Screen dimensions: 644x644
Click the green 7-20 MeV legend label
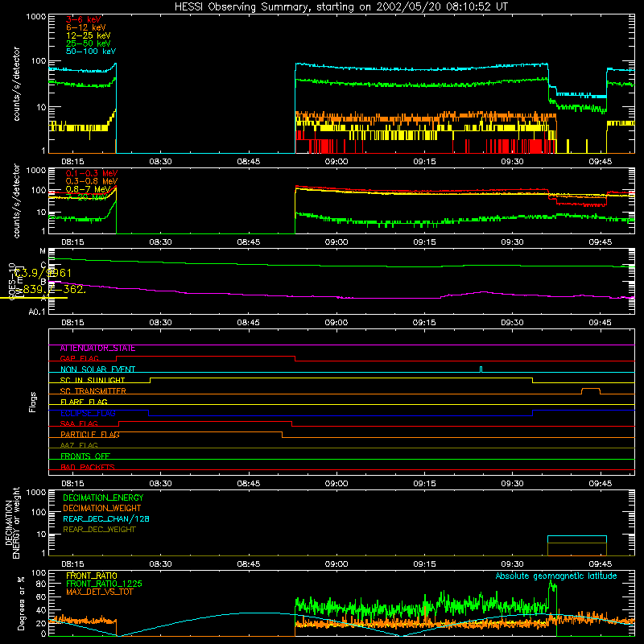pyautogui.click(x=88, y=197)
